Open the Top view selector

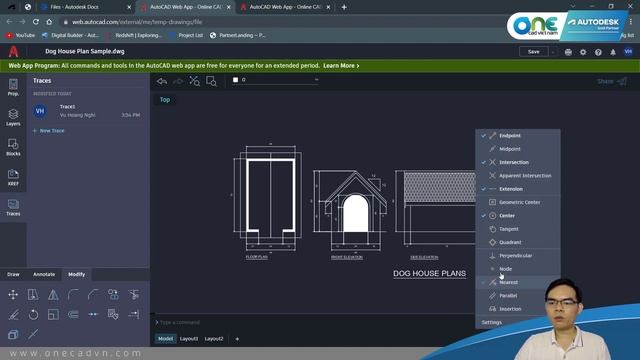tap(165, 100)
